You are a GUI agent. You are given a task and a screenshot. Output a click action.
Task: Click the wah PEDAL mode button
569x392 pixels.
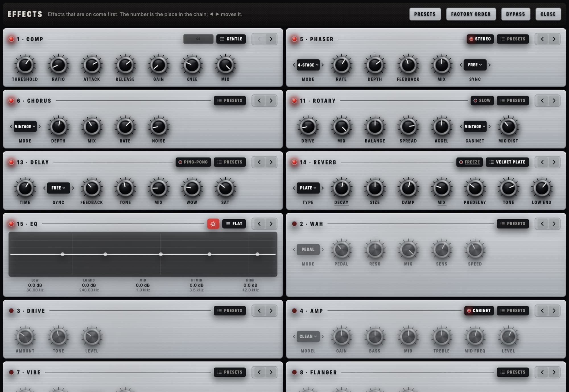pyautogui.click(x=308, y=249)
